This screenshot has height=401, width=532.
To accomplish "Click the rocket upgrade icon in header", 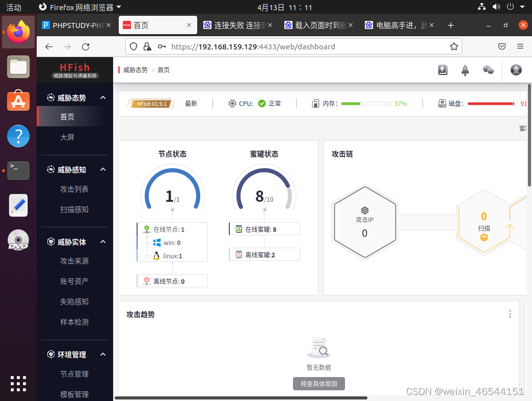I will pos(465,70).
